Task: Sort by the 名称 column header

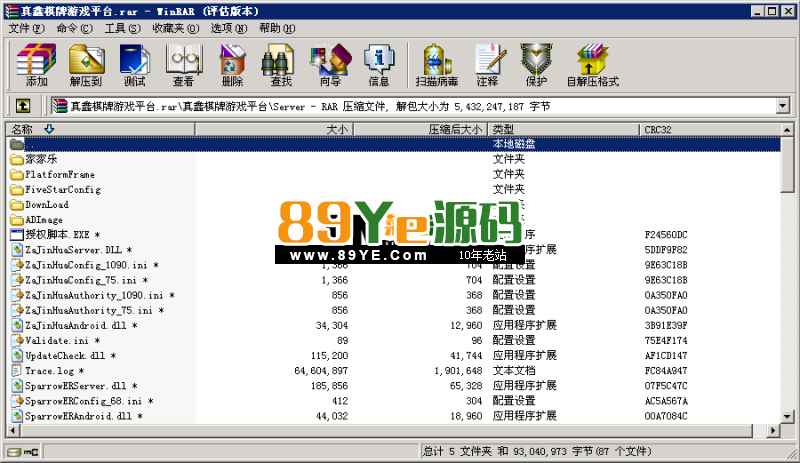Action: [100, 130]
